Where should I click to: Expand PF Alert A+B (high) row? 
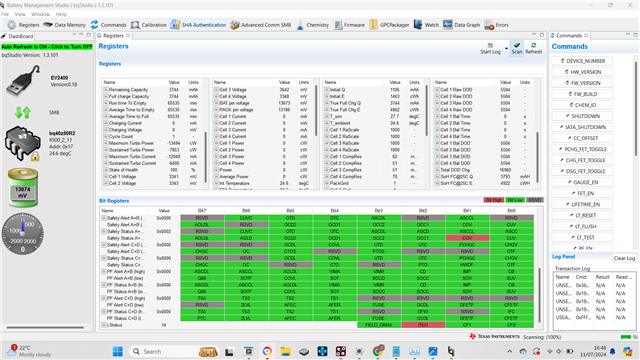104,271
